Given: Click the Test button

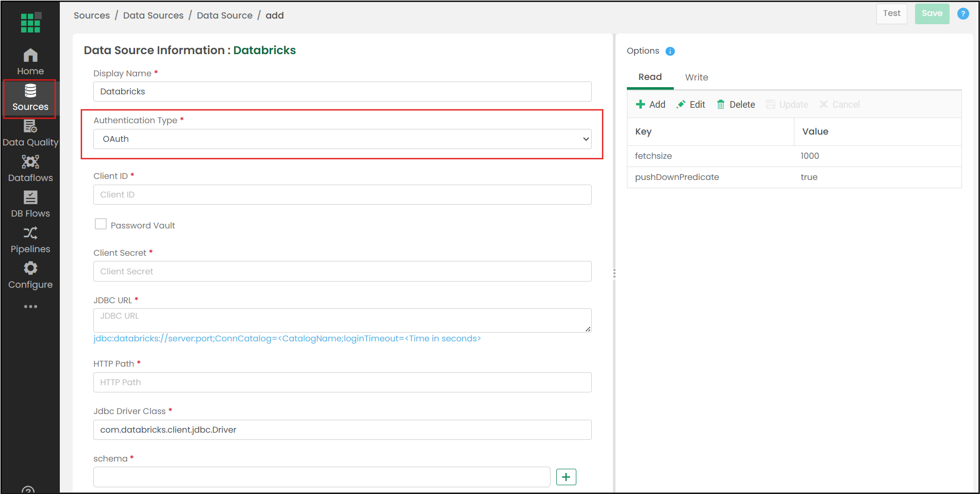Looking at the screenshot, I should [x=892, y=13].
